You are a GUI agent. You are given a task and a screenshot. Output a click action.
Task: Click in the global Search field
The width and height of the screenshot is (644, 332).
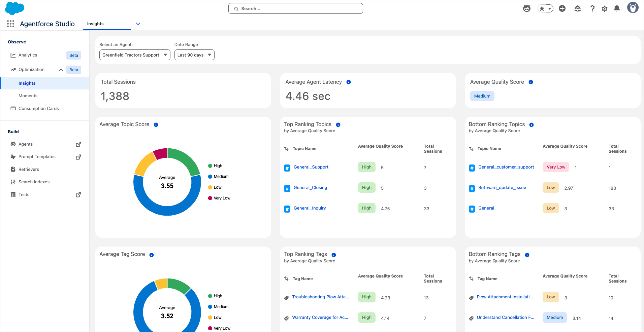pos(296,9)
